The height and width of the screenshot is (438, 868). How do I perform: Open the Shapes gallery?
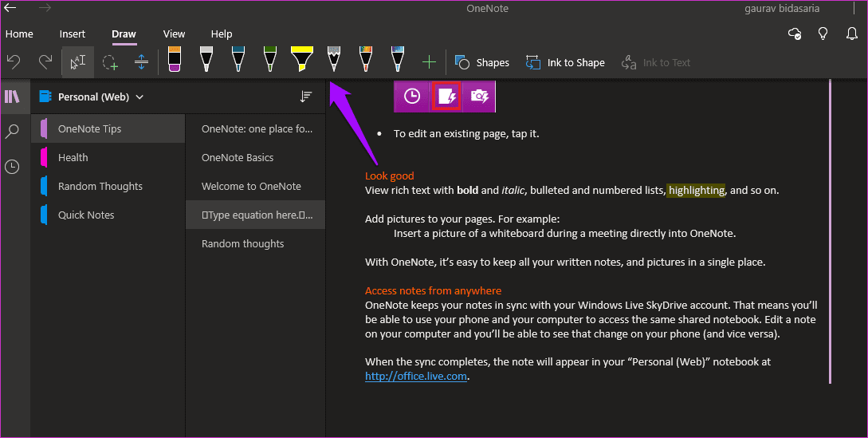tap(481, 63)
